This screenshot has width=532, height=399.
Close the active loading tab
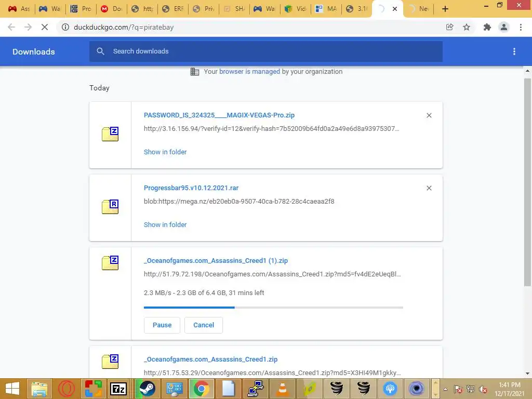coord(395,9)
